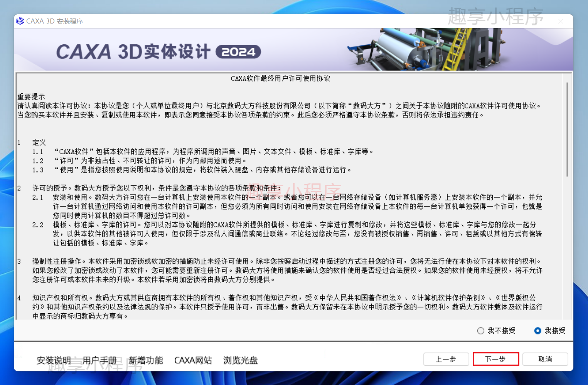Click the license agreement scrollbar thumb

(567, 129)
